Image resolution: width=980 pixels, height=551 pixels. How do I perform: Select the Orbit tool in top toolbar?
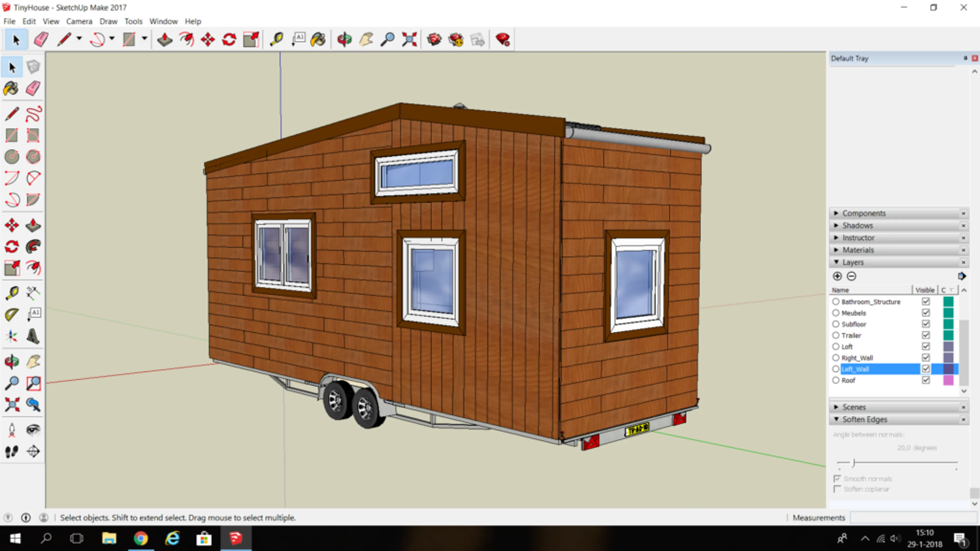pos(344,40)
